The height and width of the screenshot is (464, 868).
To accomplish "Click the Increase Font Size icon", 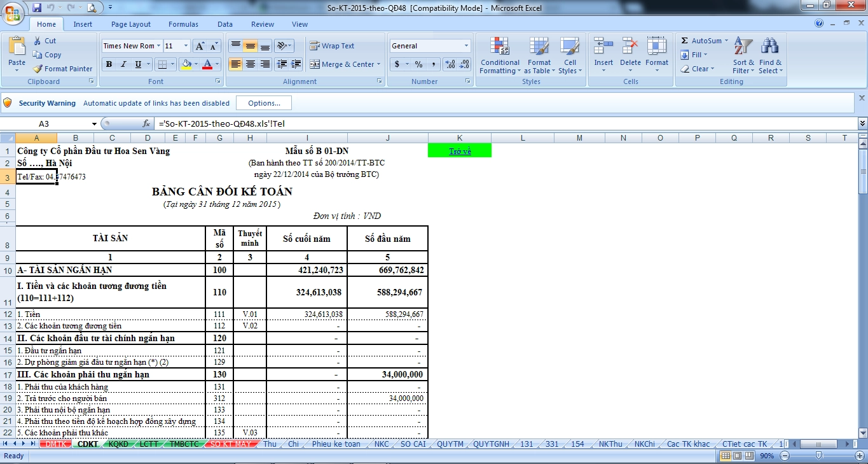I will click(x=200, y=46).
